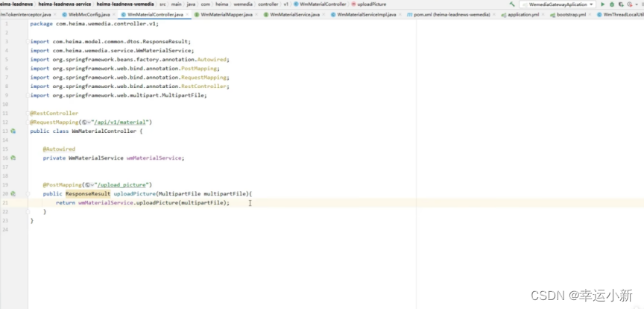Close the application.yml tab
Screen dimensions: 644x309
543,14
